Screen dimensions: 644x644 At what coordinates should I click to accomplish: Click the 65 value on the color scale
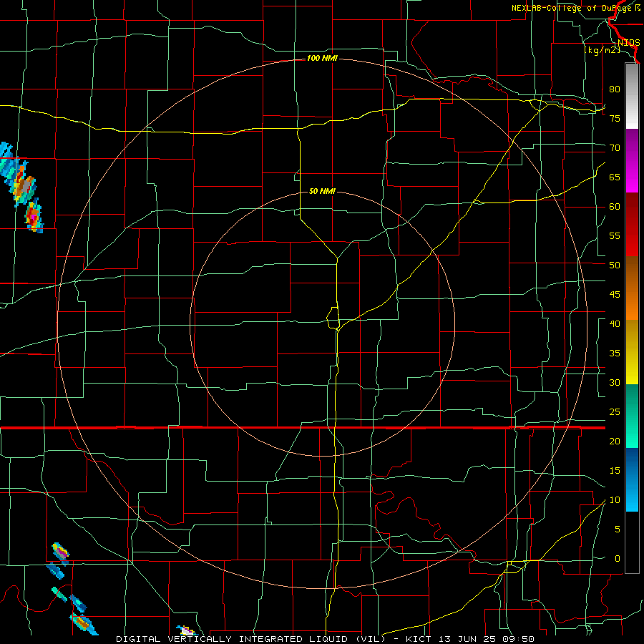[x=615, y=177]
